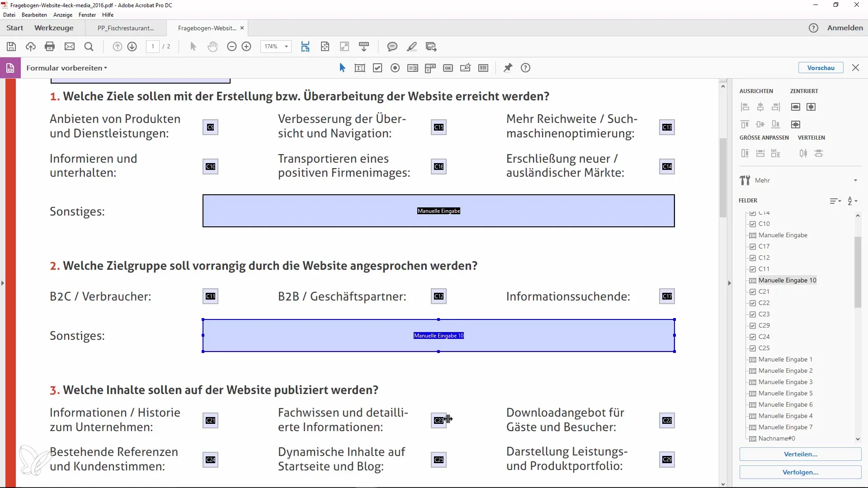Viewport: 868px width, 488px height.
Task: Click the document vertical scrollbar thumb
Action: click(723, 177)
